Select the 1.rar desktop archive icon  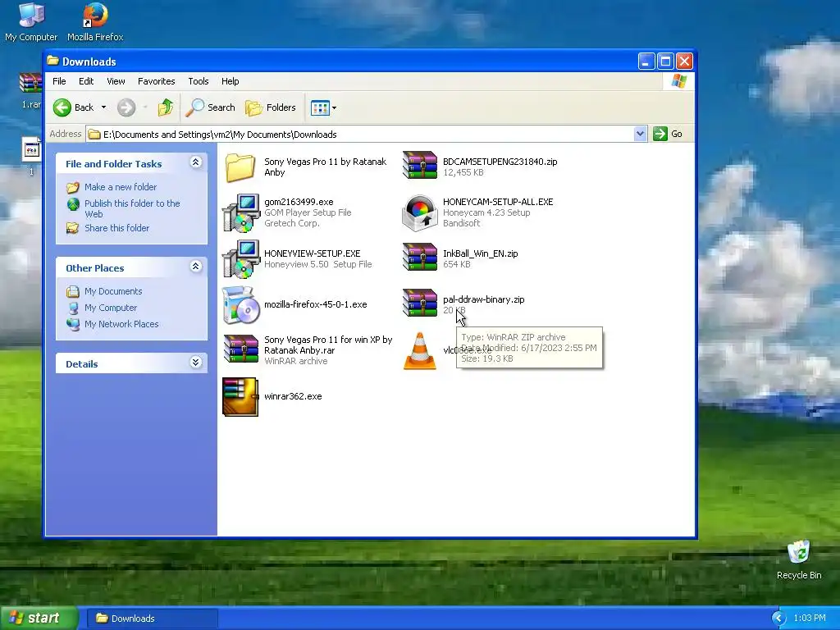(30, 83)
